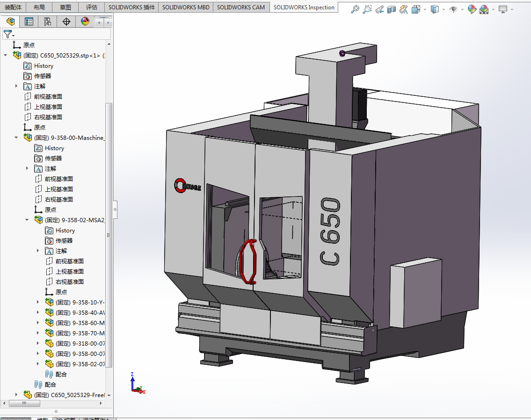
Task: Open the DimXpertManager crosshair tab
Action: coord(66,22)
